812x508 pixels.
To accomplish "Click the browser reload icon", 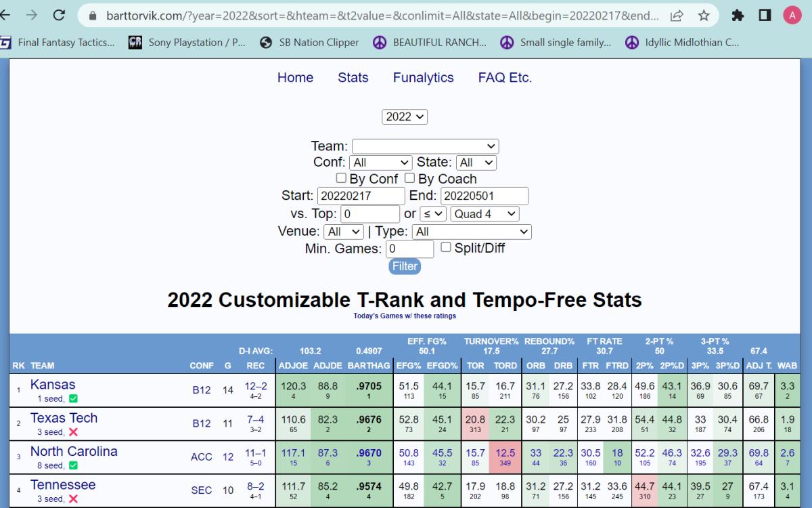I will 59,15.
